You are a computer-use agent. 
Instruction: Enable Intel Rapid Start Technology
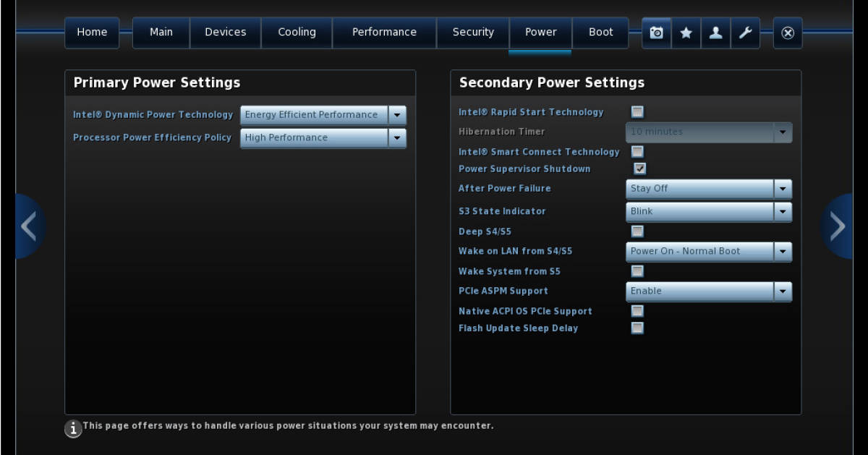coord(637,111)
